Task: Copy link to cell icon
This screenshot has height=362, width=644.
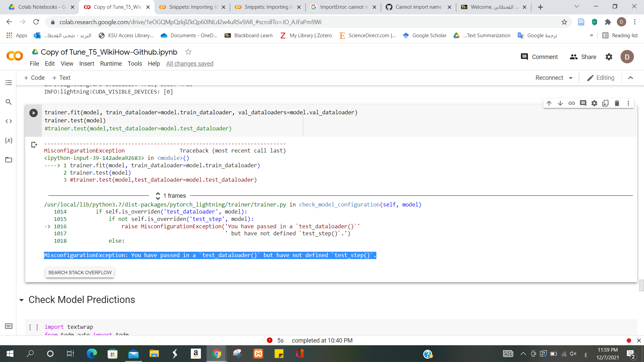Action: tap(572, 103)
